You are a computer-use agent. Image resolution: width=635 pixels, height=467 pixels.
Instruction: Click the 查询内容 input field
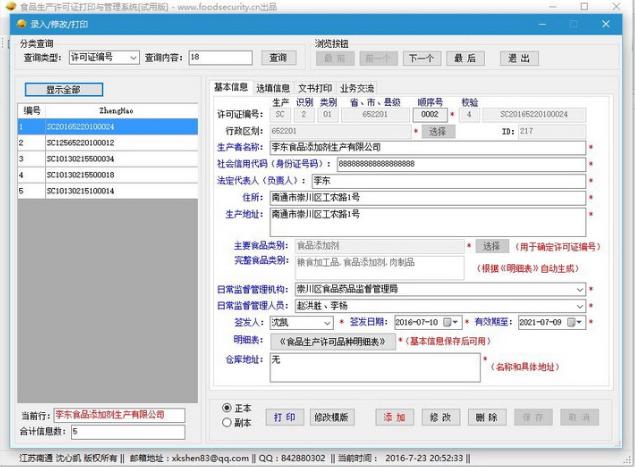click(220, 58)
